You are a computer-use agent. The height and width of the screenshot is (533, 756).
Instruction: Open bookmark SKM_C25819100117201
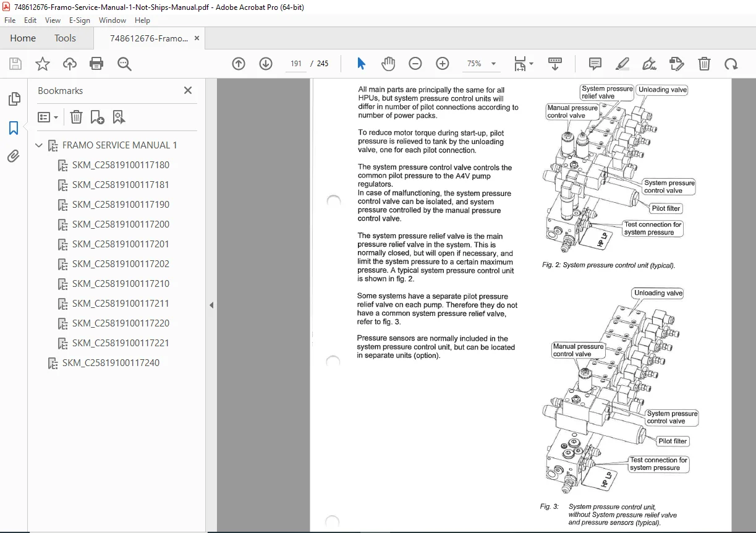[121, 244]
